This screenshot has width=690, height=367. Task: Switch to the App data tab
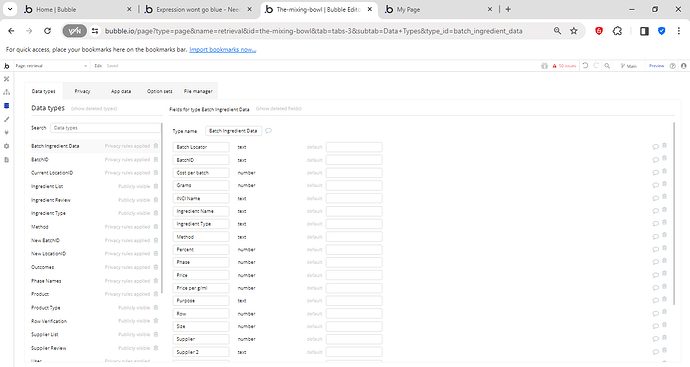pyautogui.click(x=121, y=91)
